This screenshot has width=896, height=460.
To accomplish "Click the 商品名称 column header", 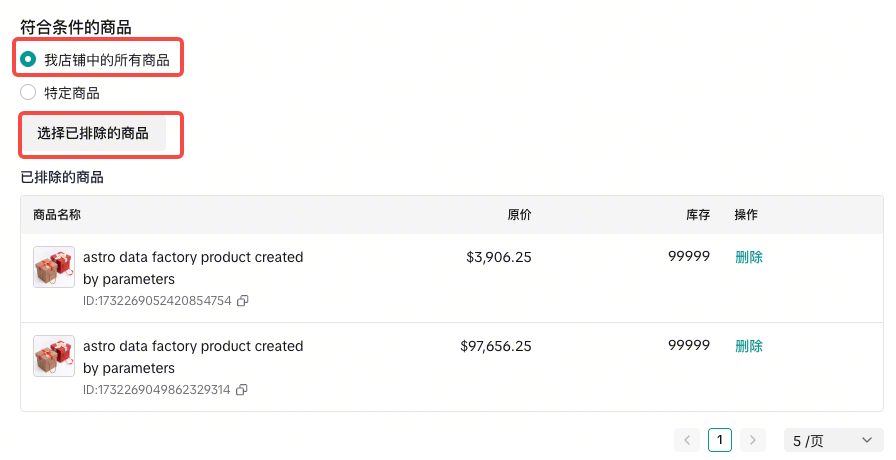I will pyautogui.click(x=57, y=215).
